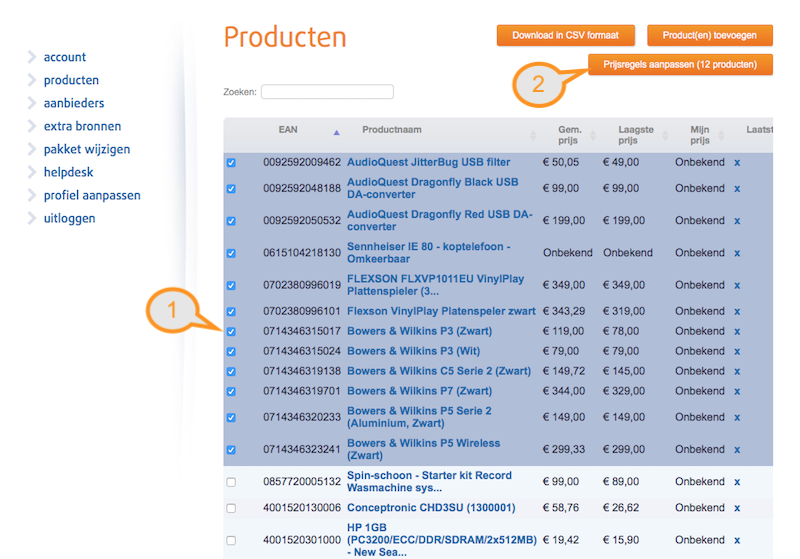The width and height of the screenshot is (800, 559).
Task: Click Bowers & Wilkins P3 (Wit) product name
Action: (413, 351)
